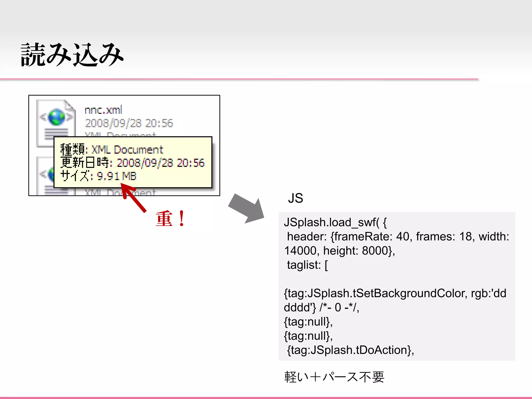Select the nnc.xml file name
The height and width of the screenshot is (399, 532).
(x=103, y=110)
